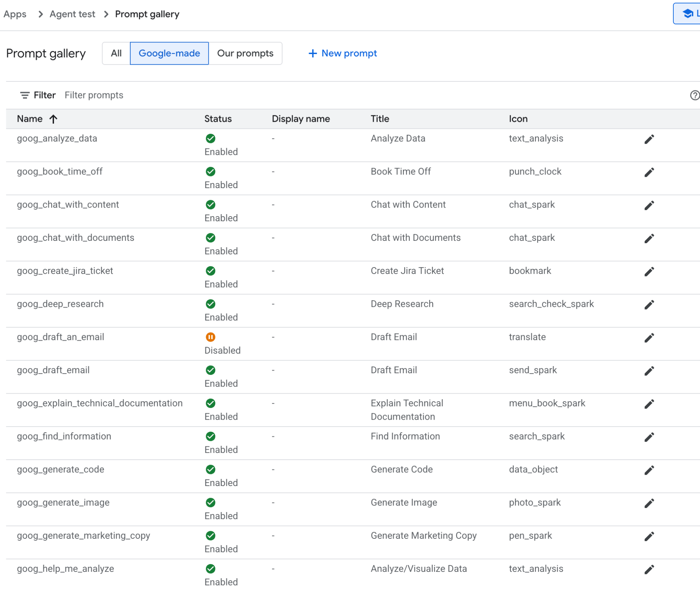Edit the goog_help_me_analyze prompt

pyautogui.click(x=649, y=569)
